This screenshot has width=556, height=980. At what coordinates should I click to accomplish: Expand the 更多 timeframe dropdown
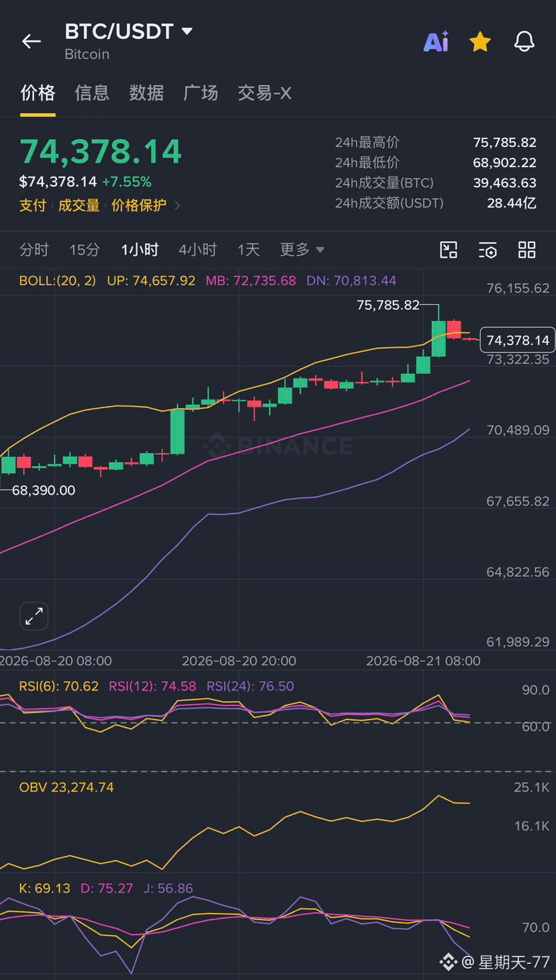coord(302,250)
